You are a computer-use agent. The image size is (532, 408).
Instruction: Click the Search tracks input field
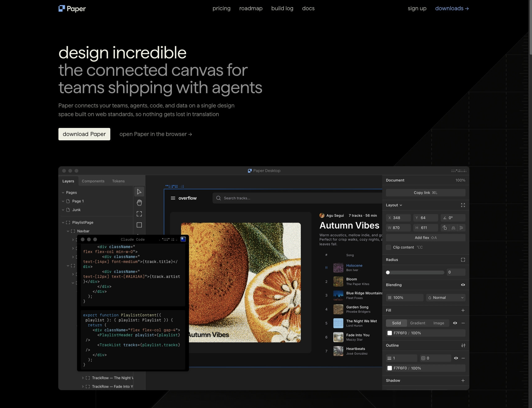point(297,198)
